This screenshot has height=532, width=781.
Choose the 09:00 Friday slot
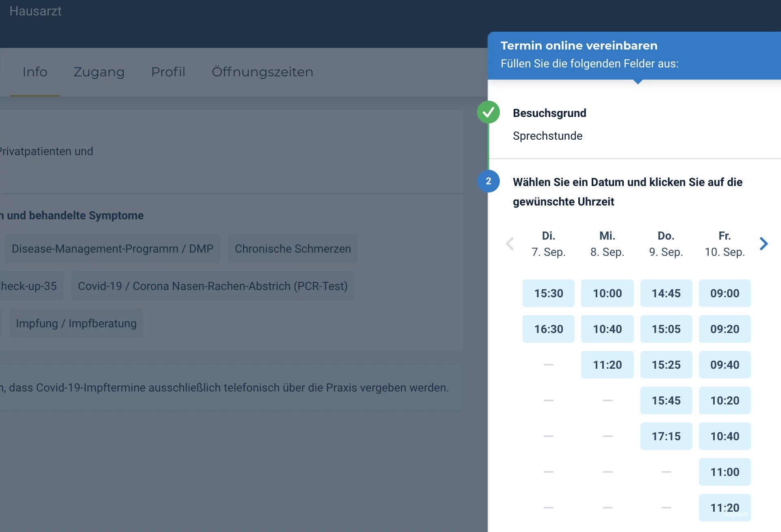click(725, 293)
